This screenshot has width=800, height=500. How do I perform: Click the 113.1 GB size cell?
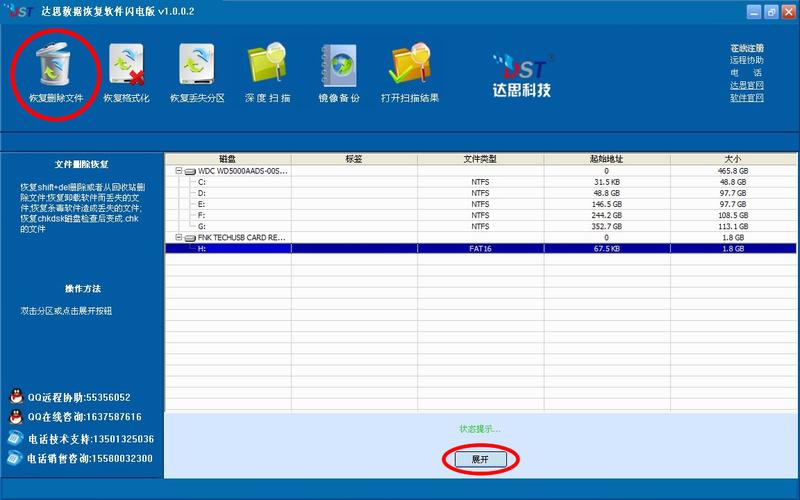[733, 227]
